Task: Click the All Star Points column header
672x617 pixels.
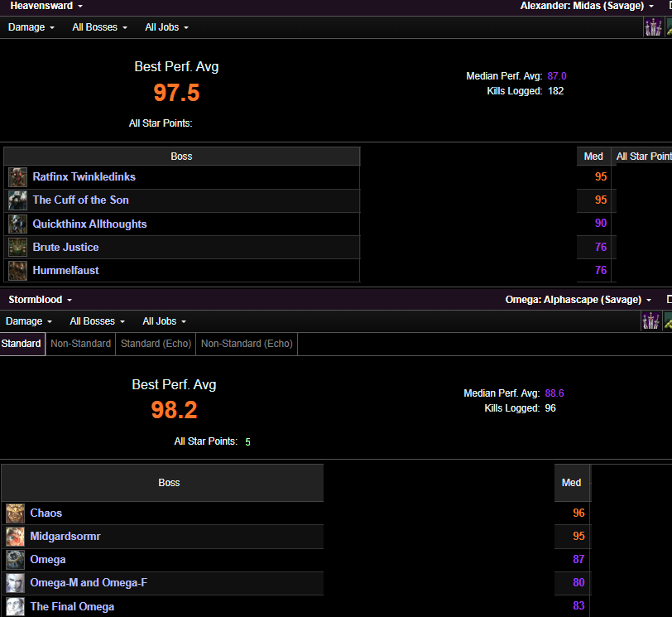Action: click(x=642, y=157)
